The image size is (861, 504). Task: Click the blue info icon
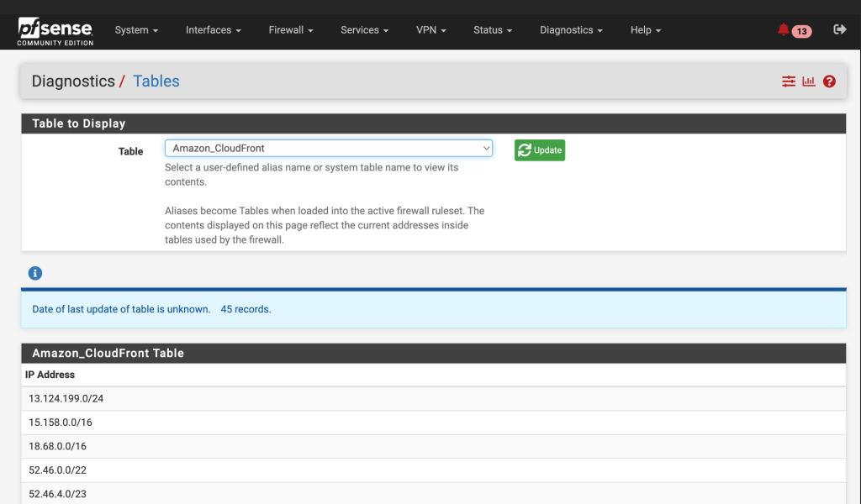[35, 273]
